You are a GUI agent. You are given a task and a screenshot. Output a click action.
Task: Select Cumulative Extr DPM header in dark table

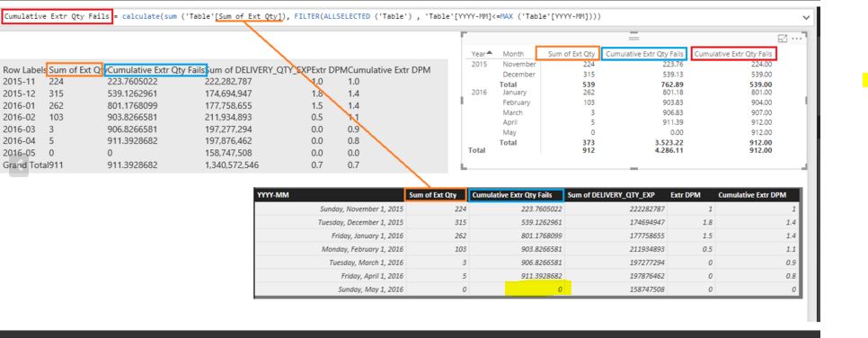click(752, 195)
